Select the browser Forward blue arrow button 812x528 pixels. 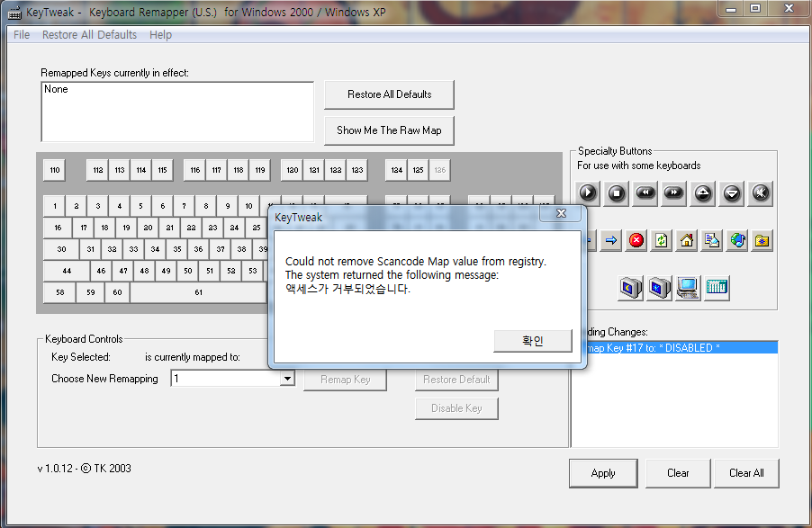[x=611, y=240]
